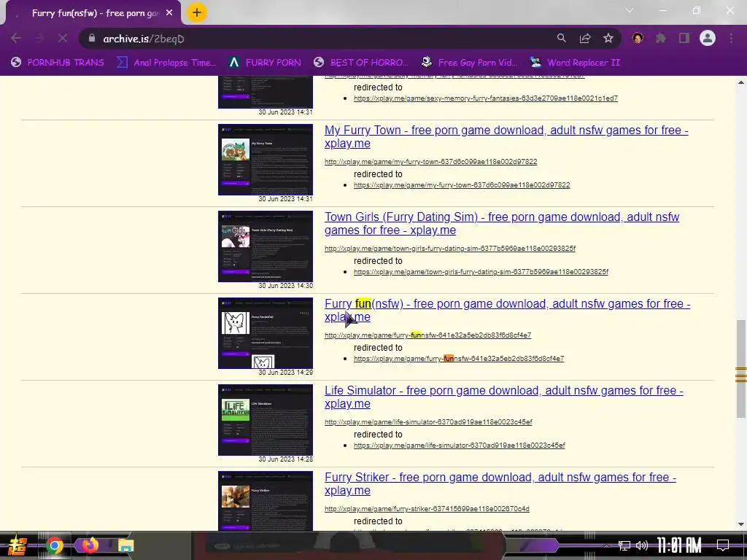Open the Chrome profile avatar
The image size is (747, 560).
pos(708,38)
